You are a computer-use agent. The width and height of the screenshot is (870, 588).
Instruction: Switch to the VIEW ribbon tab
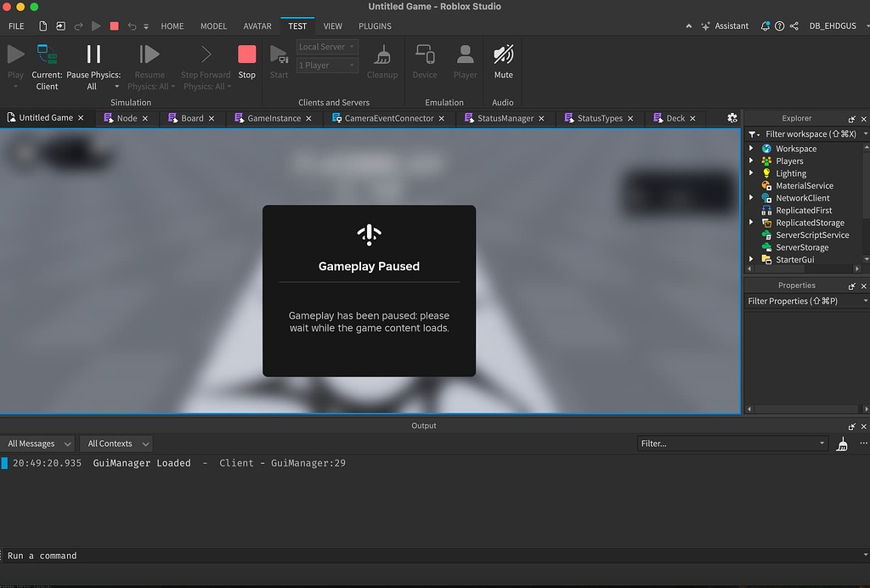[x=333, y=26]
